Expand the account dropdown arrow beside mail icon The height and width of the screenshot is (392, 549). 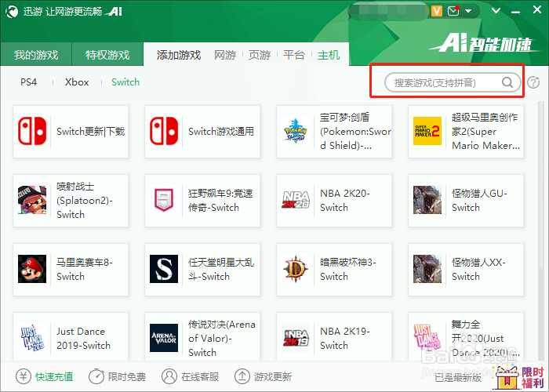(468, 11)
